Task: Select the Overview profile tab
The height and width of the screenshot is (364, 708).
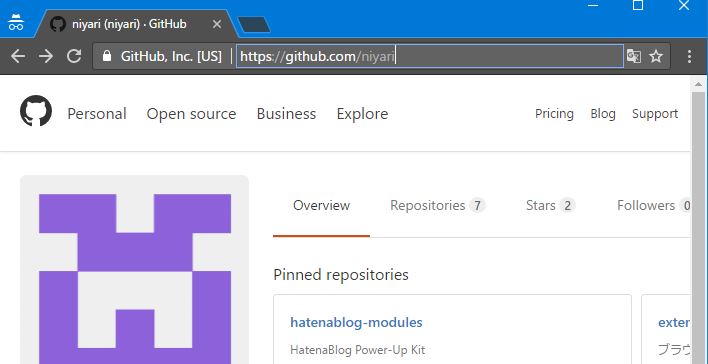Action: click(321, 205)
